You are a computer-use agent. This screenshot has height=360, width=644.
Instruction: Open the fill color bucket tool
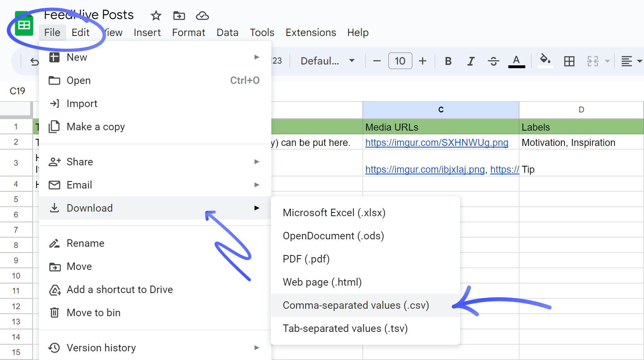[x=545, y=60]
